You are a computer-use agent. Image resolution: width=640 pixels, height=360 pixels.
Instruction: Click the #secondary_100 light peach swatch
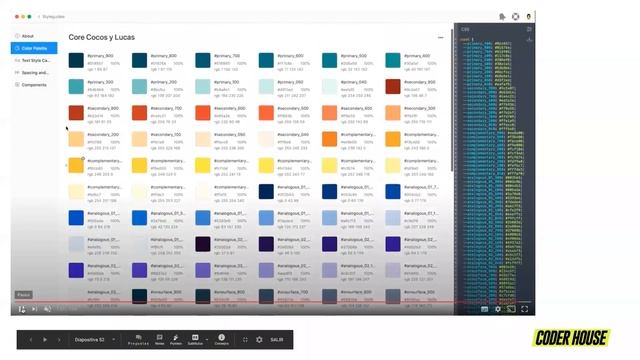(x=139, y=139)
